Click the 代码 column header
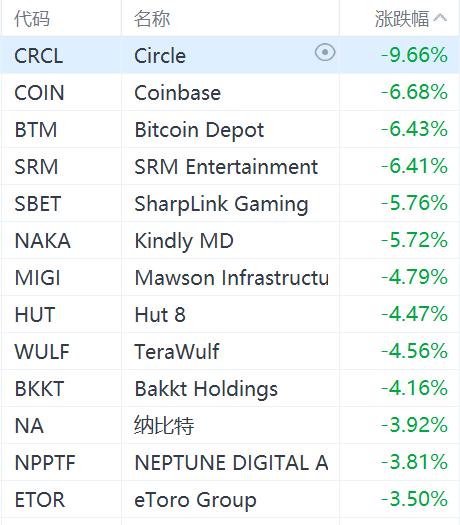Image resolution: width=460 pixels, height=525 pixels. point(32,18)
